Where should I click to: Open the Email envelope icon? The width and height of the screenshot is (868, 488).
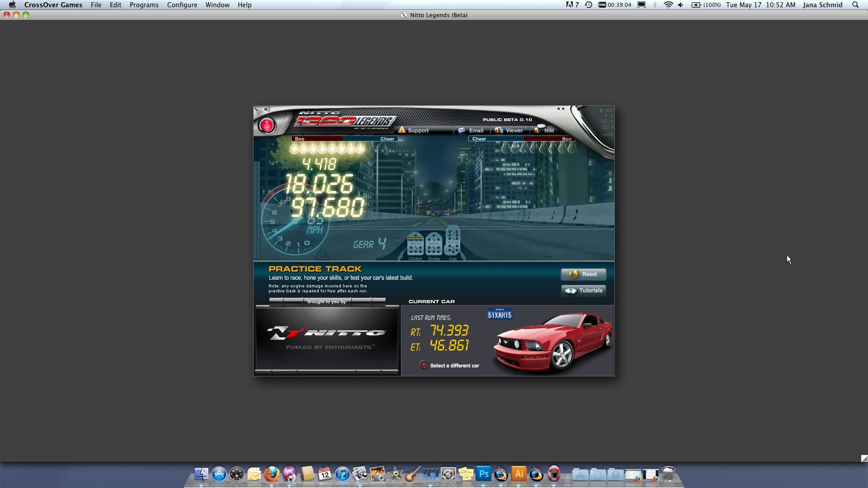[x=462, y=130]
